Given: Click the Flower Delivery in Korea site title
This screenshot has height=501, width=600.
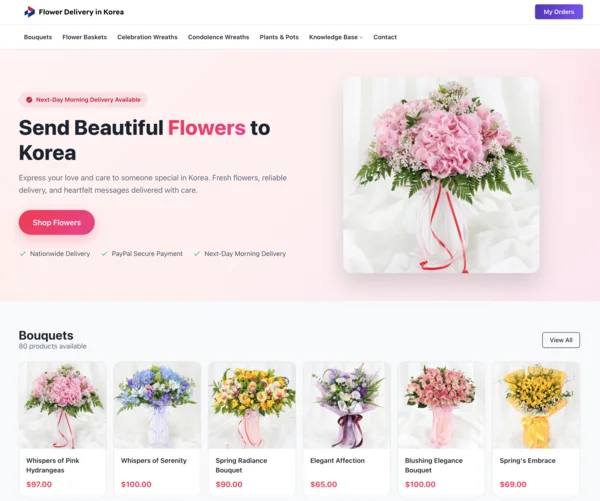Looking at the screenshot, I should point(81,12).
